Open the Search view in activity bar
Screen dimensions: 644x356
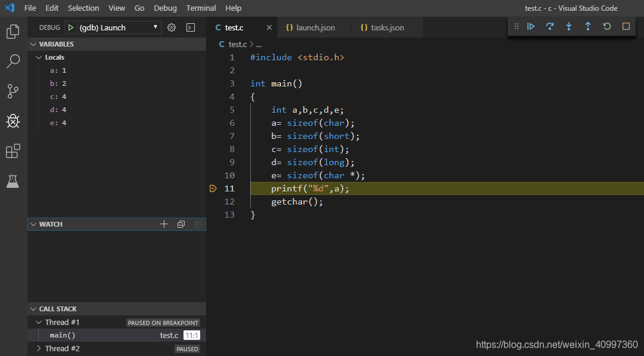(x=13, y=61)
